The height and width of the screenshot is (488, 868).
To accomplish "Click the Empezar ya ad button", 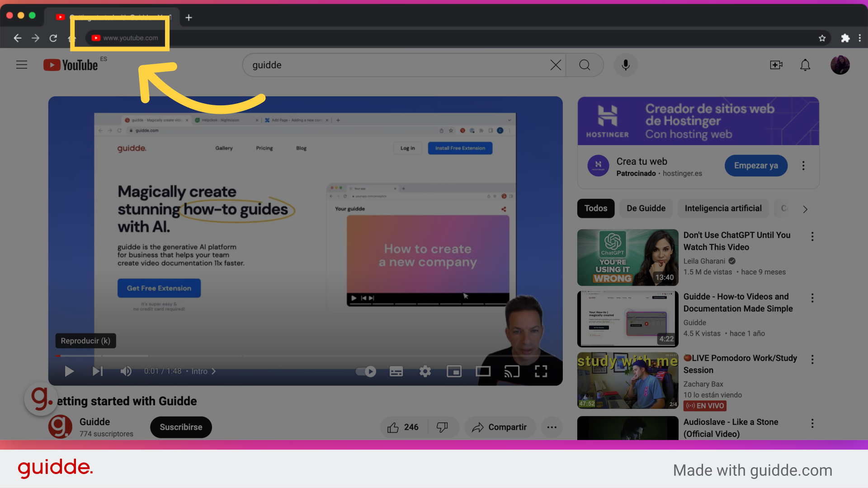I will click(756, 166).
